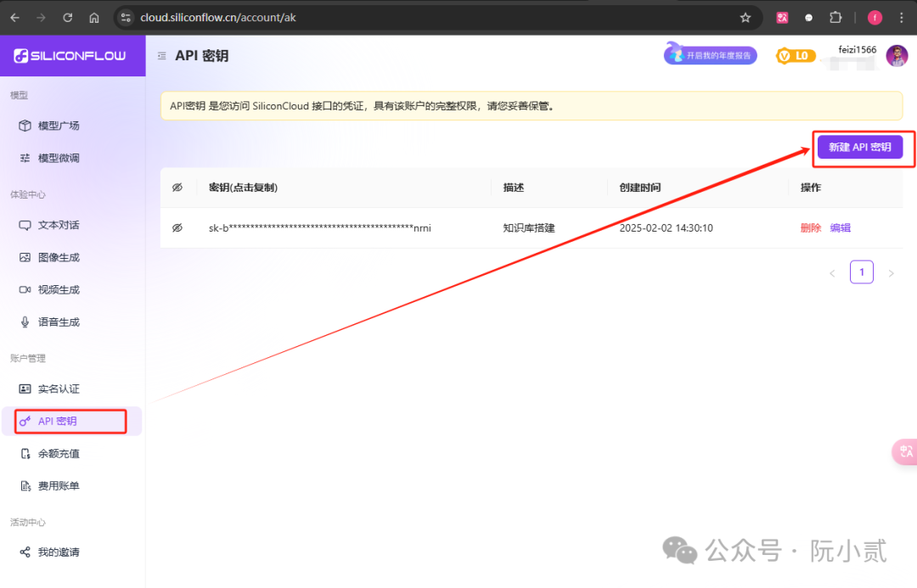Open 开启我的年度报告 banner
Viewport: 917px width, 588px height.
click(x=711, y=55)
